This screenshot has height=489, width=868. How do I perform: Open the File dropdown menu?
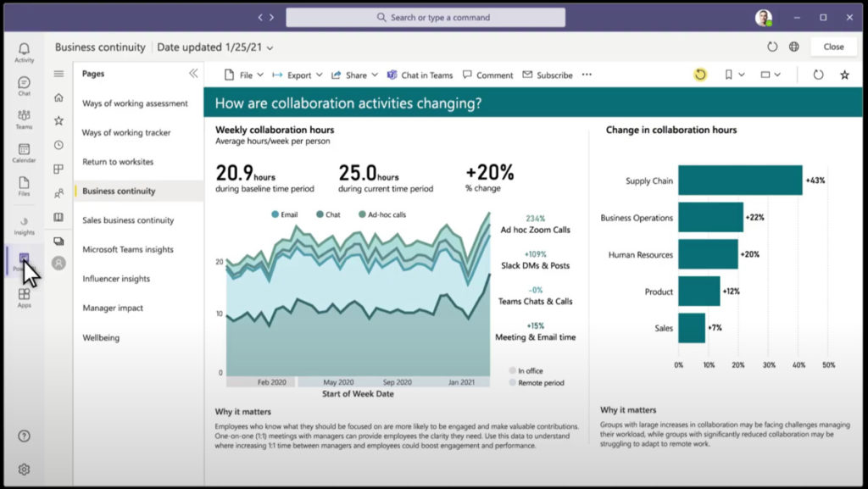pyautogui.click(x=243, y=75)
